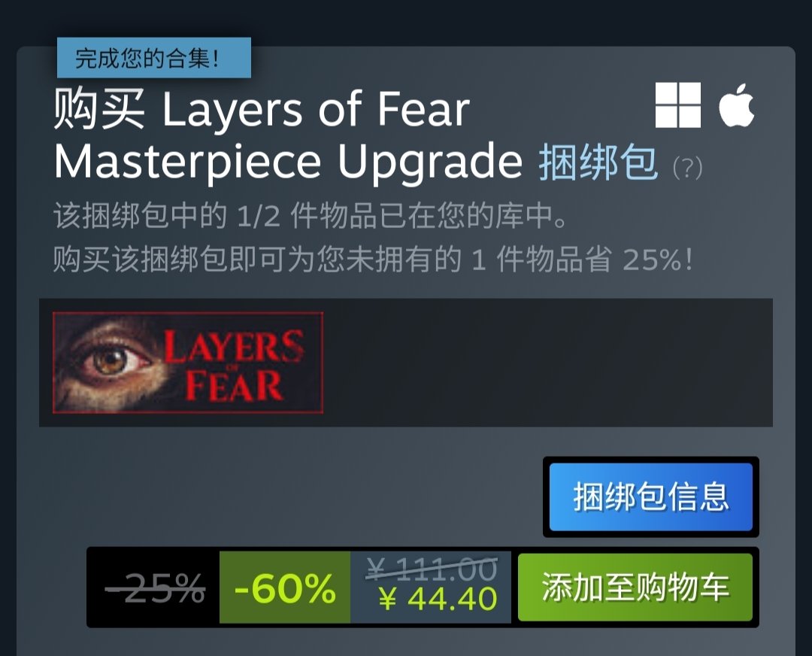The image size is (812, 656).
Task: Add bundle to cart with 添加至购物车
Action: coord(635,587)
